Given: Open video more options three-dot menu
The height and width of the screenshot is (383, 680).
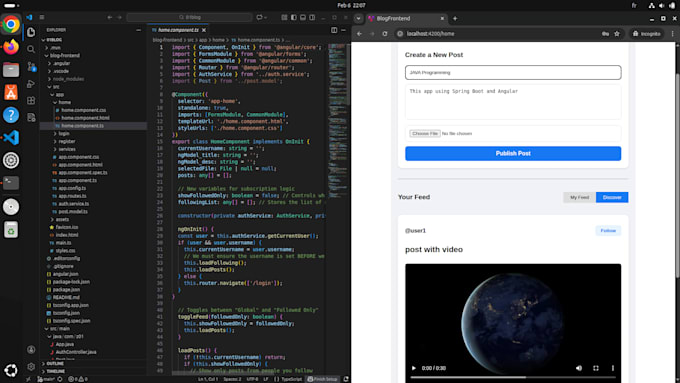Looking at the screenshot, I should (612, 368).
